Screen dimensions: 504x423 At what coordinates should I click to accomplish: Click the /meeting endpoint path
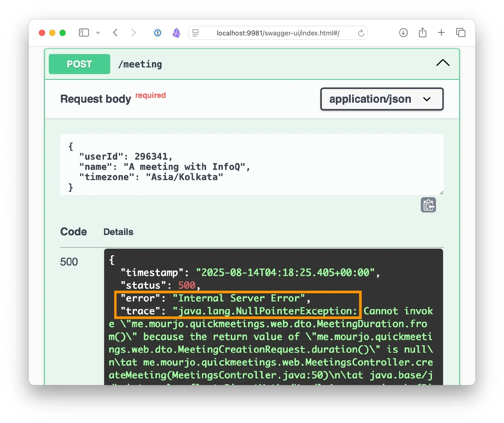[x=140, y=64]
